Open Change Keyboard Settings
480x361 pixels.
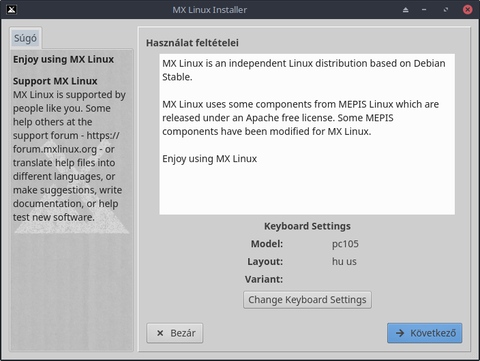point(307,300)
